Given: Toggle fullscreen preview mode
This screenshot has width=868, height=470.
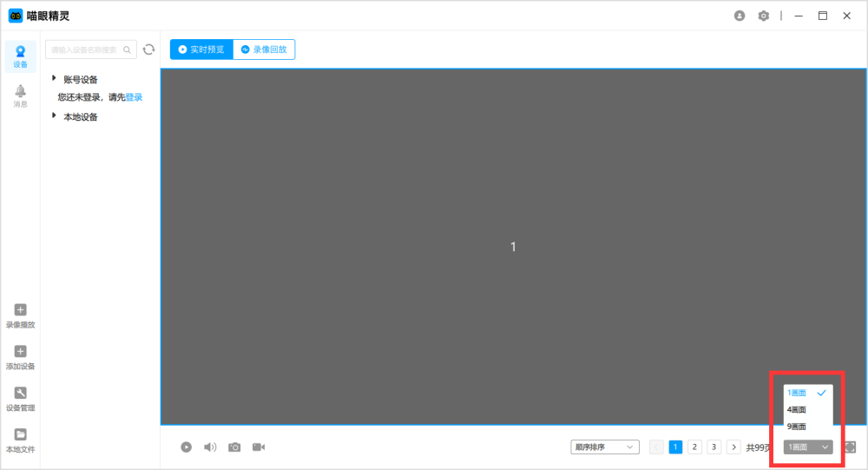Looking at the screenshot, I should pyautogui.click(x=850, y=447).
